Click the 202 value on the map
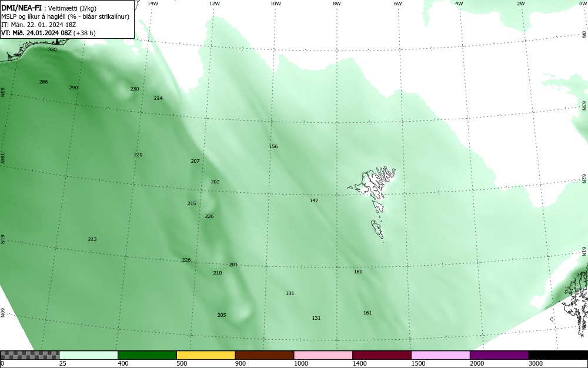 tap(215, 182)
